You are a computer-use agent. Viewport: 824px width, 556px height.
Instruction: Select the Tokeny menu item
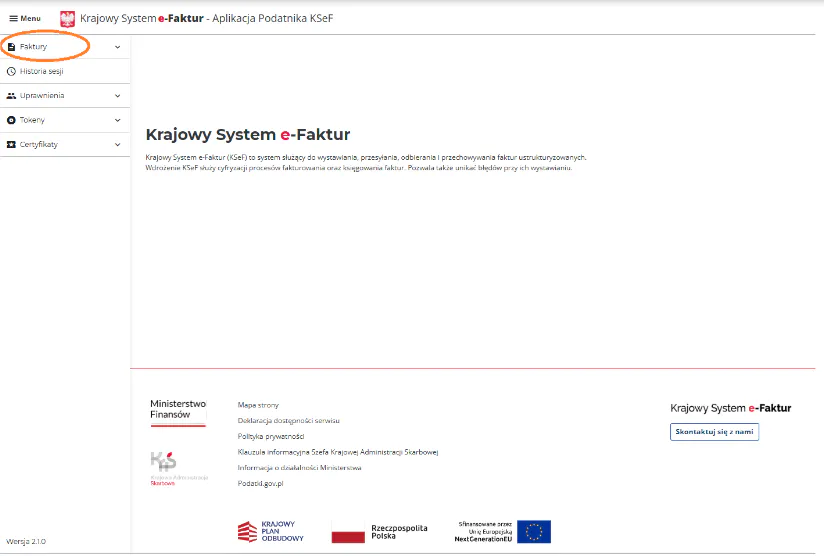click(65, 120)
